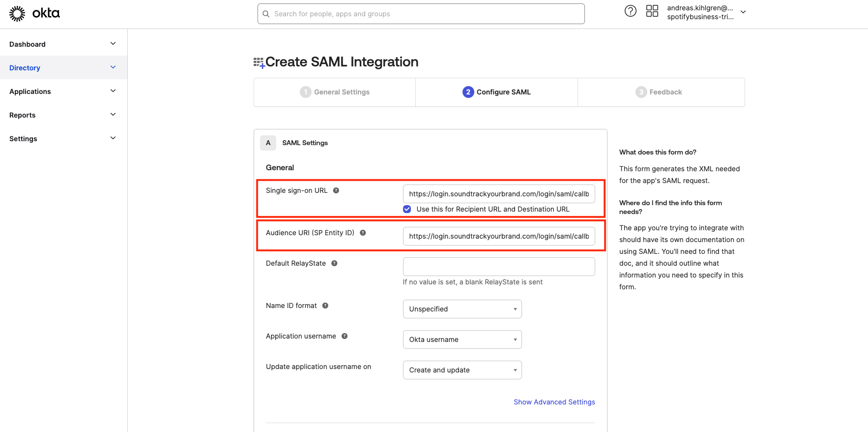Click the step 3 number badge
Viewport: 868px width, 432px height.
(x=641, y=92)
